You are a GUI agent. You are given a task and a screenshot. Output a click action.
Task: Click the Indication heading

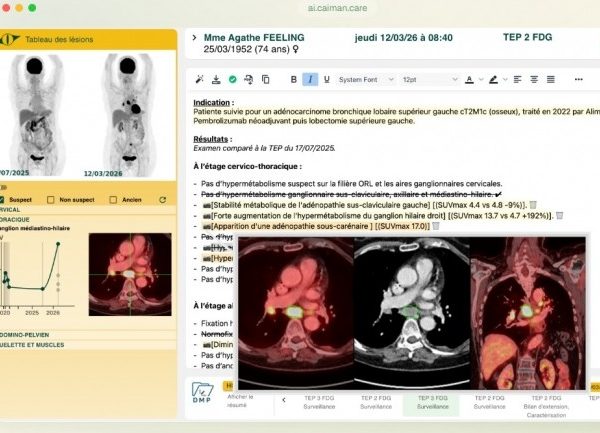(x=211, y=103)
